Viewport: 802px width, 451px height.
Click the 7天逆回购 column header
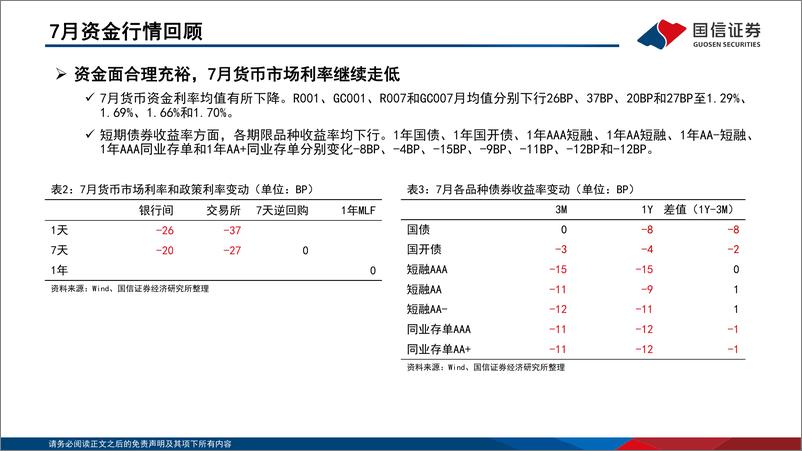(282, 210)
